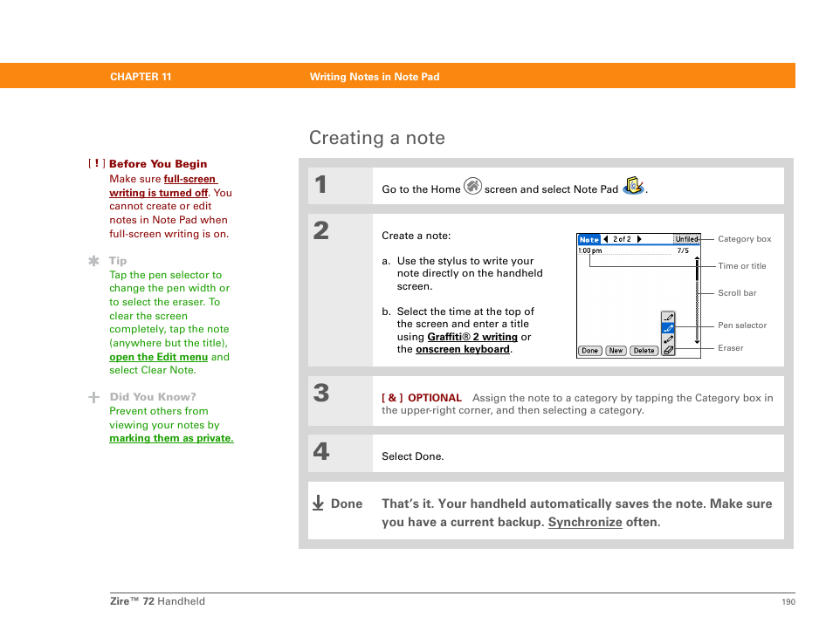
Task: Tap the Delete button on handheld screen
Action: pyautogui.click(x=644, y=351)
